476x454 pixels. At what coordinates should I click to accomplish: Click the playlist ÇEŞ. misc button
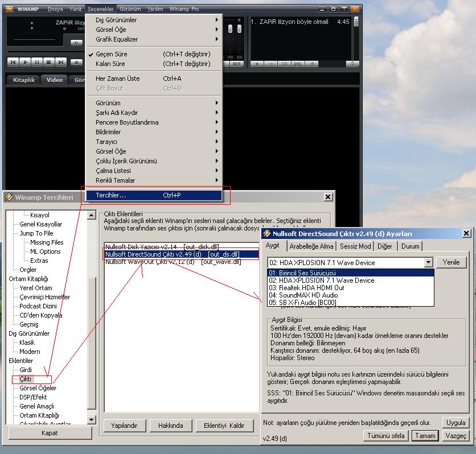point(298,64)
